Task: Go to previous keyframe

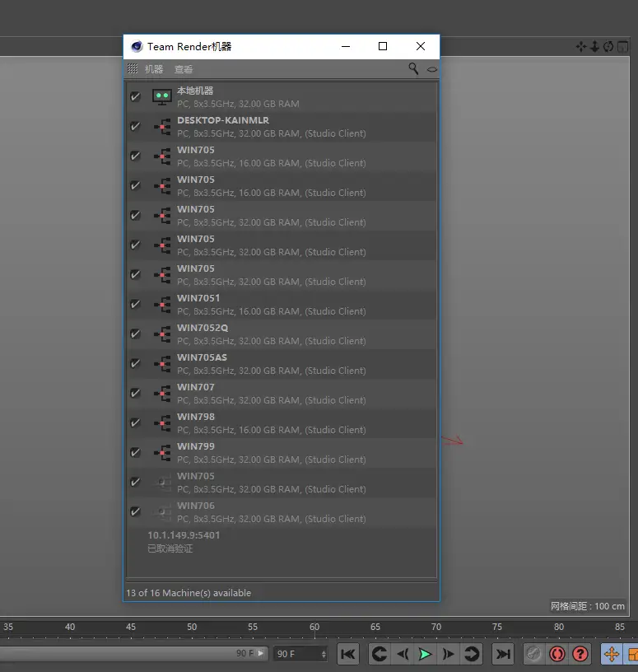Action: [x=380, y=654]
